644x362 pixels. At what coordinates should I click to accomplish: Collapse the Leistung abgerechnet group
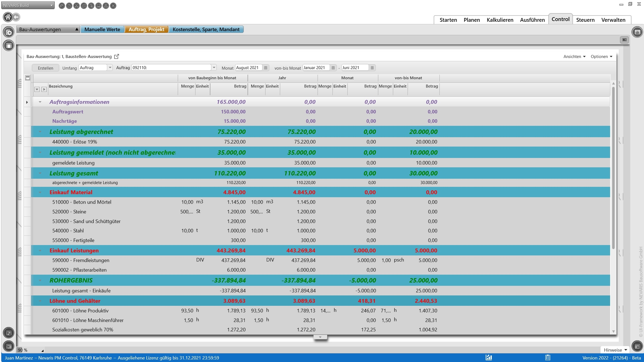click(x=40, y=132)
